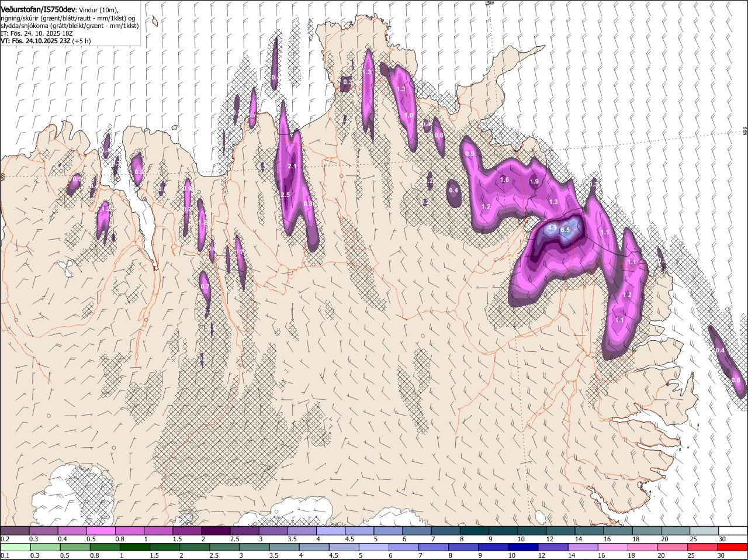Pick lavender snow-scale swatch starting at 4.5
Screen dimensions: 748x560
pos(361,531)
